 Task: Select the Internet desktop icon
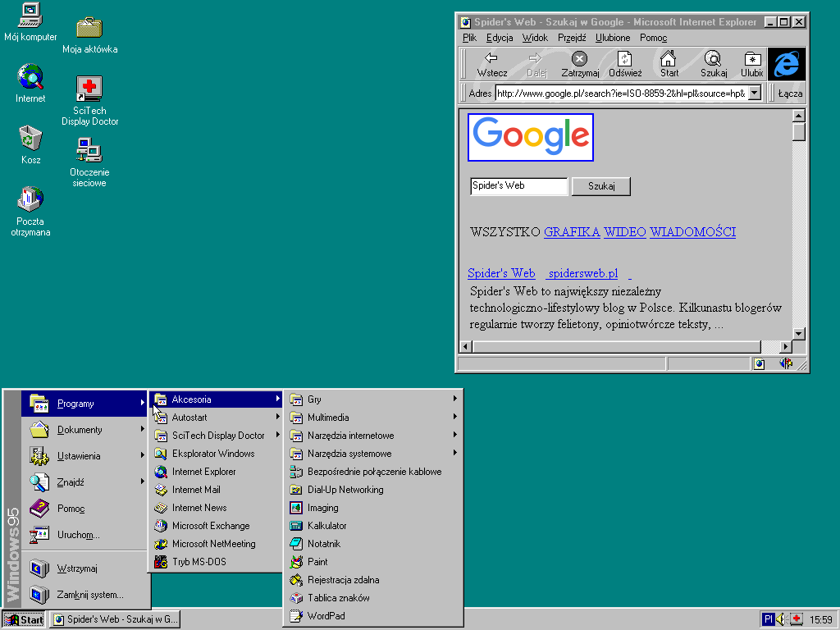[x=30, y=84]
